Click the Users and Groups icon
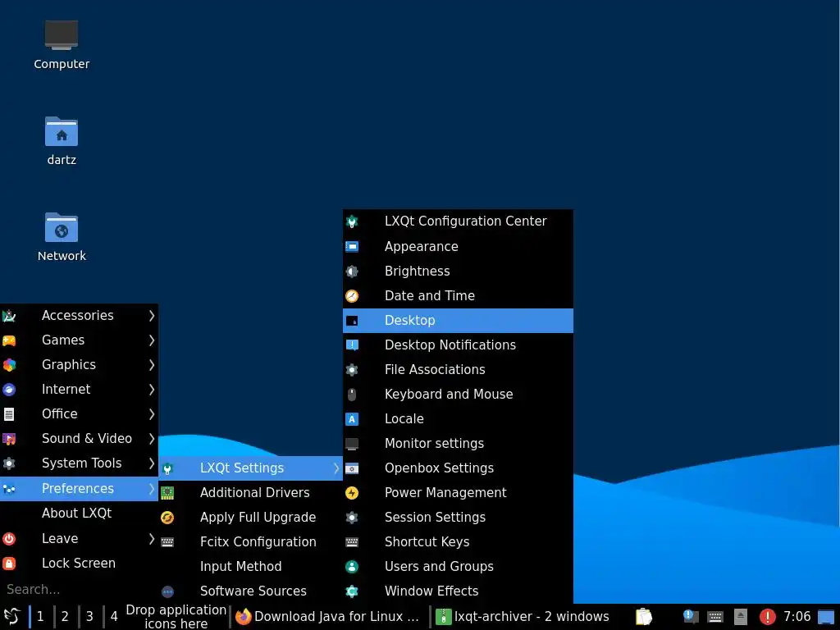Viewport: 840px width, 630px height. pos(352,567)
